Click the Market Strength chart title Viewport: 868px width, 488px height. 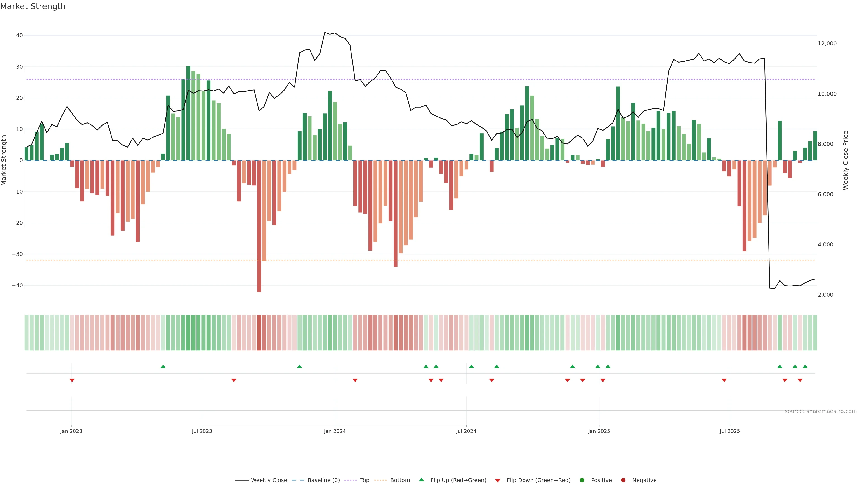[33, 6]
